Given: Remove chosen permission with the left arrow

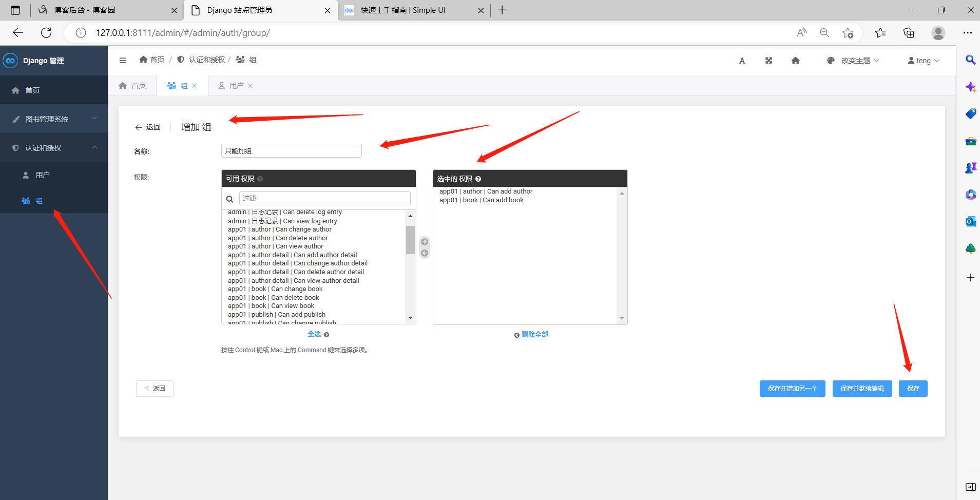Looking at the screenshot, I should click(x=425, y=253).
